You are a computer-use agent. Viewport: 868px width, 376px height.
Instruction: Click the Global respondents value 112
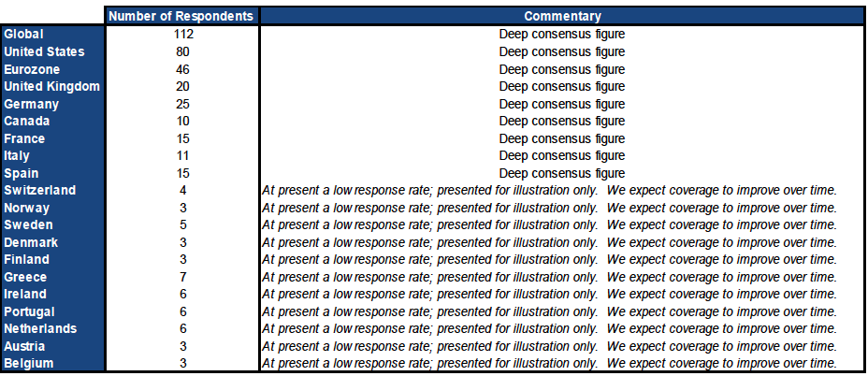(x=182, y=35)
